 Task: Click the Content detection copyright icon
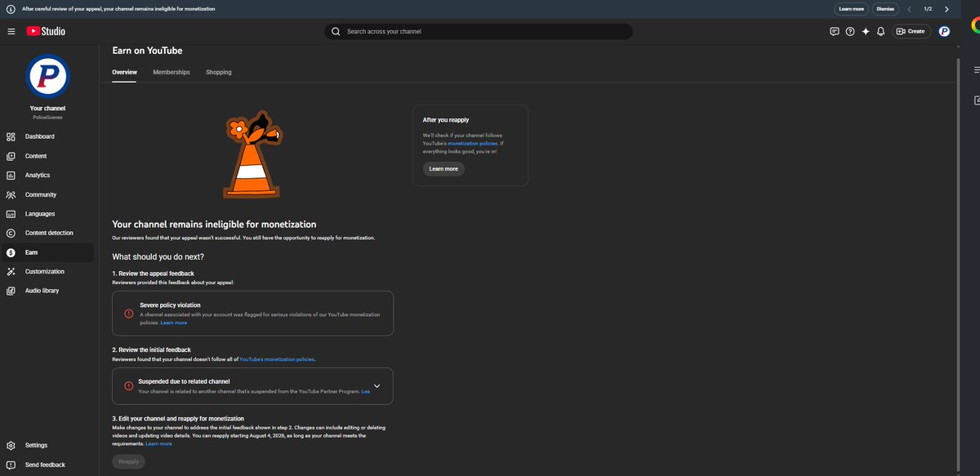11,233
